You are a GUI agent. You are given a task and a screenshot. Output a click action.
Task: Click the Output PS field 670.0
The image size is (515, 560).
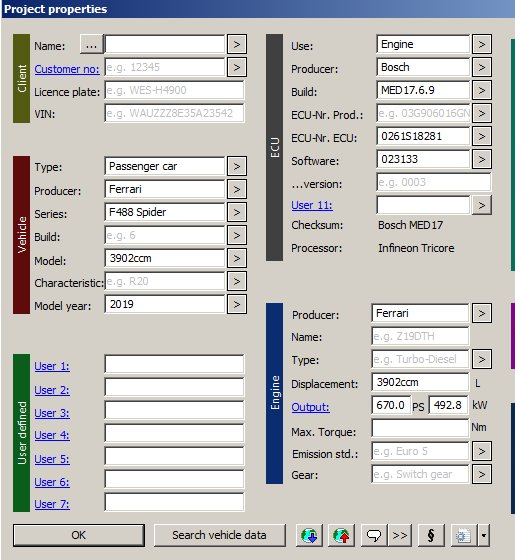[391, 405]
